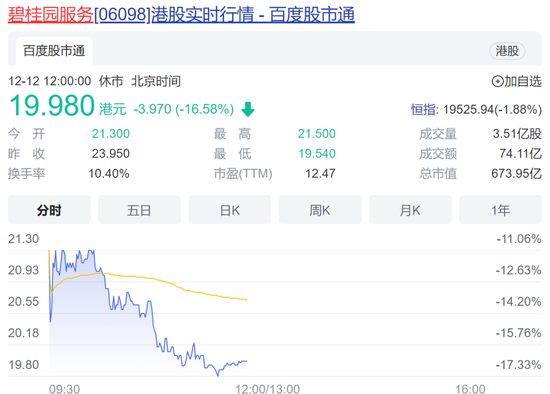Viewport: 550px width, 394px height.
Task: Switch chart to 周K tab
Action: 320,210
